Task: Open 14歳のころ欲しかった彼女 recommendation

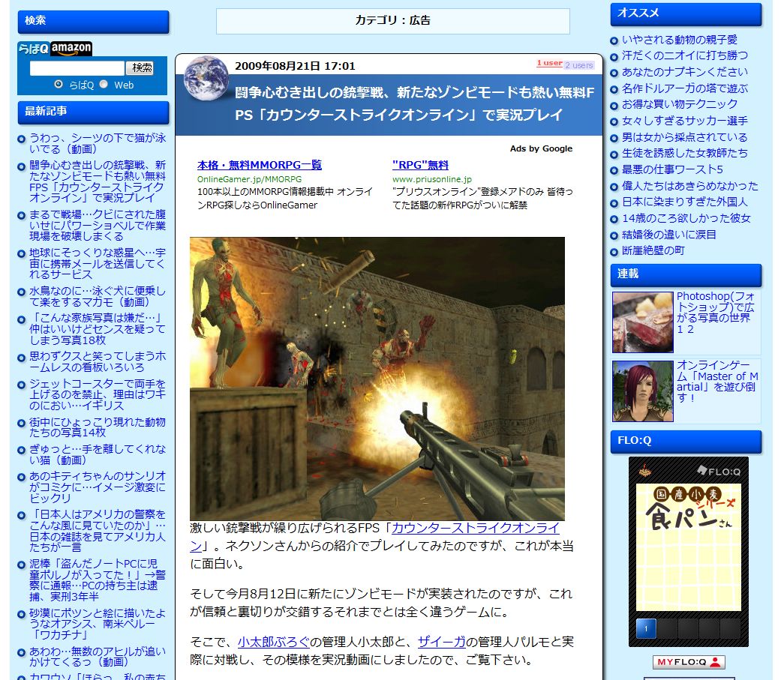Action: pyautogui.click(x=686, y=218)
